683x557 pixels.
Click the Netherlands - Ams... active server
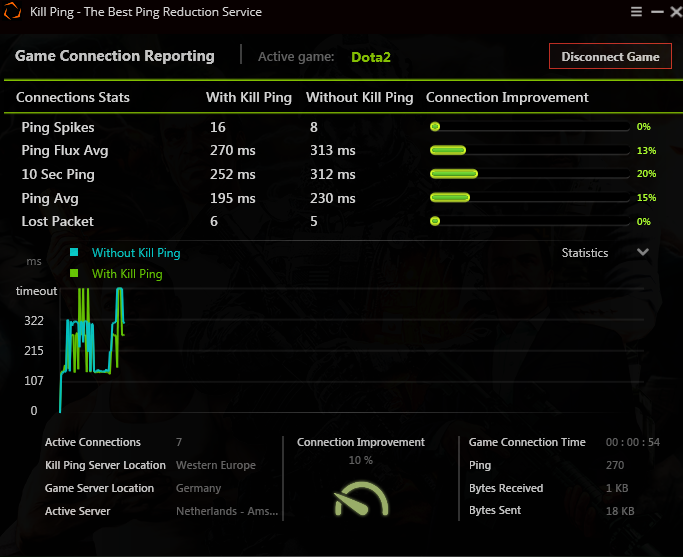(227, 511)
